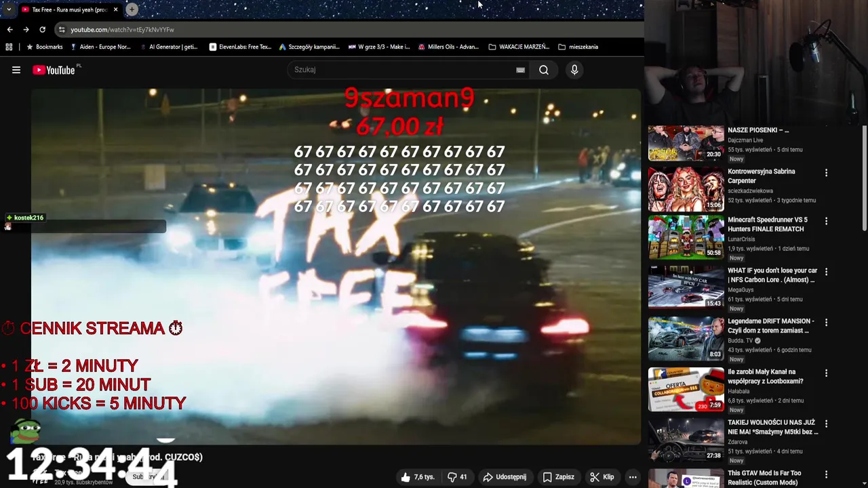This screenshot has width=868, height=488.
Task: Reload the page with the refresh icon
Action: (x=42, y=30)
